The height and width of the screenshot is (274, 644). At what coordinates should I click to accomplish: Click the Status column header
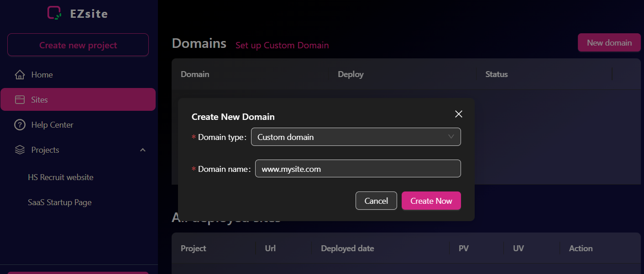(497, 74)
